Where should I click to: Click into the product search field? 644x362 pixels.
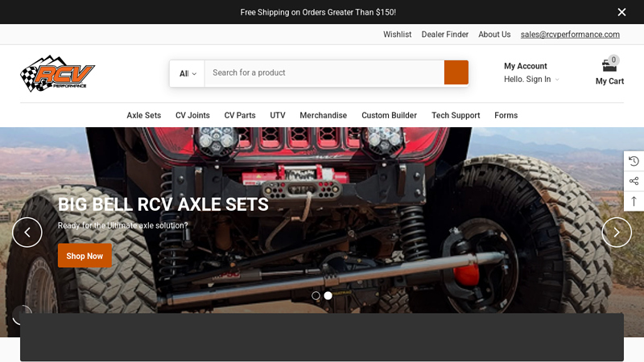(322, 72)
